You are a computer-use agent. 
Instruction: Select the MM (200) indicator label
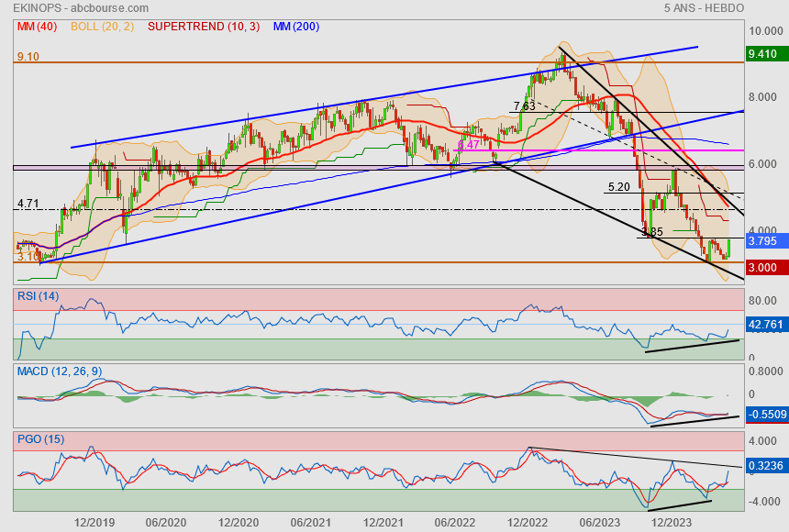(x=296, y=27)
